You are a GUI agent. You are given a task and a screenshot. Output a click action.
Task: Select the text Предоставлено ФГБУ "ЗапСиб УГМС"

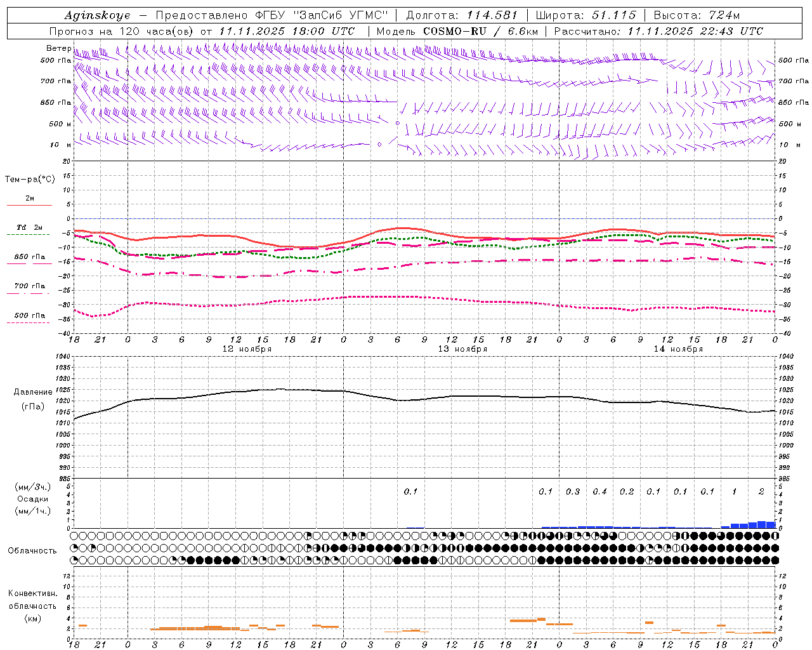[x=272, y=15]
